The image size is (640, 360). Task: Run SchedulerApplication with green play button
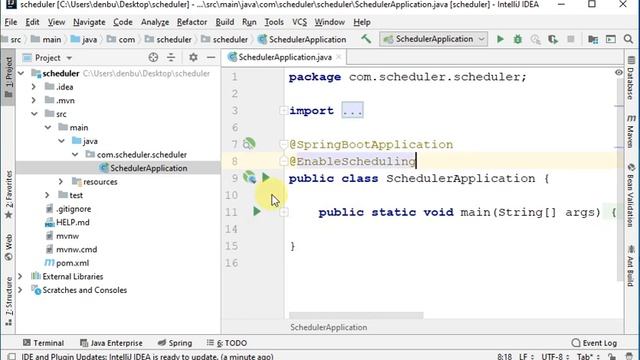tap(500, 39)
